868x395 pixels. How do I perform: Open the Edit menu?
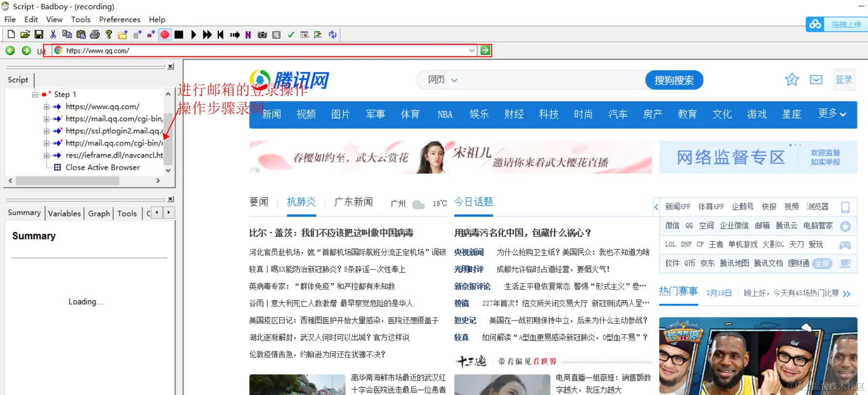(x=31, y=19)
